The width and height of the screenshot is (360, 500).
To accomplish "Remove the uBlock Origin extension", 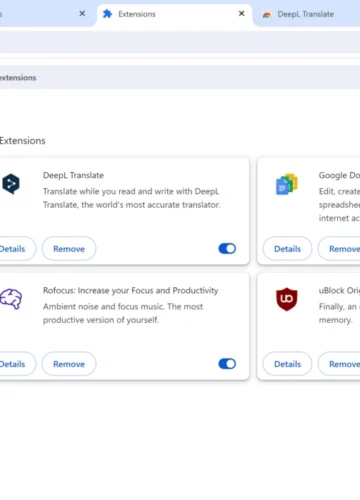I will (x=339, y=364).
